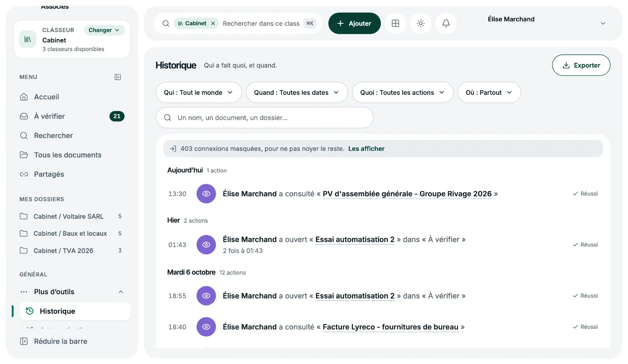Image resolution: width=628 pixels, height=364 pixels.
Task: Click the magnifier icon in top search bar
Action: [166, 23]
